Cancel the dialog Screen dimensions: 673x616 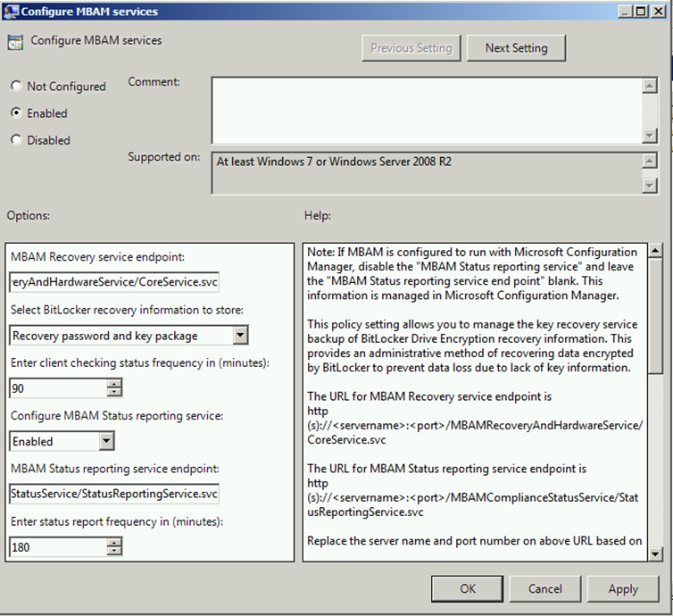[545, 588]
